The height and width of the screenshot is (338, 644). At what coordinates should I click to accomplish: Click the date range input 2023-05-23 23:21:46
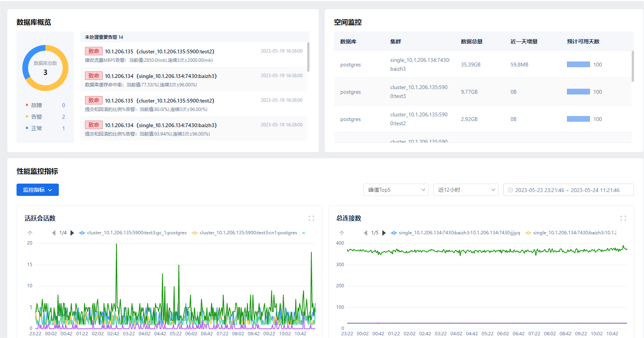(540, 190)
